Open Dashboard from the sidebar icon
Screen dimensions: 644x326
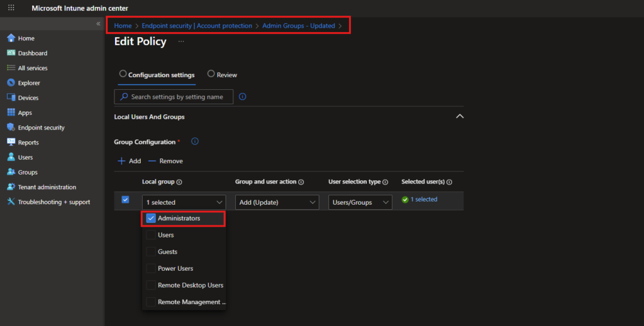point(11,53)
